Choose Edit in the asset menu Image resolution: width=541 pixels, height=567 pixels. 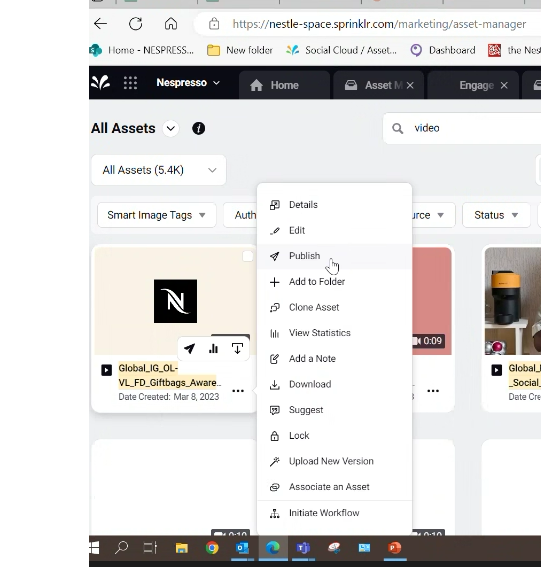pos(335,230)
